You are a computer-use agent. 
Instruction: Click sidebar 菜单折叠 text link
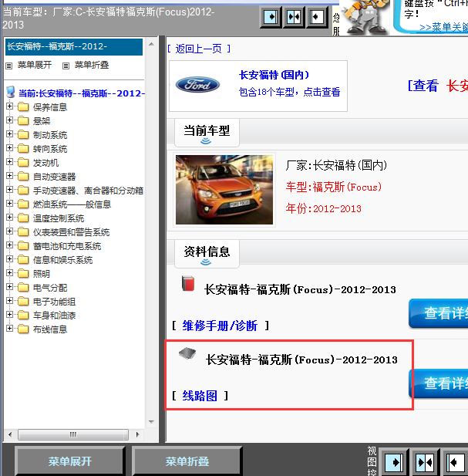pos(92,65)
